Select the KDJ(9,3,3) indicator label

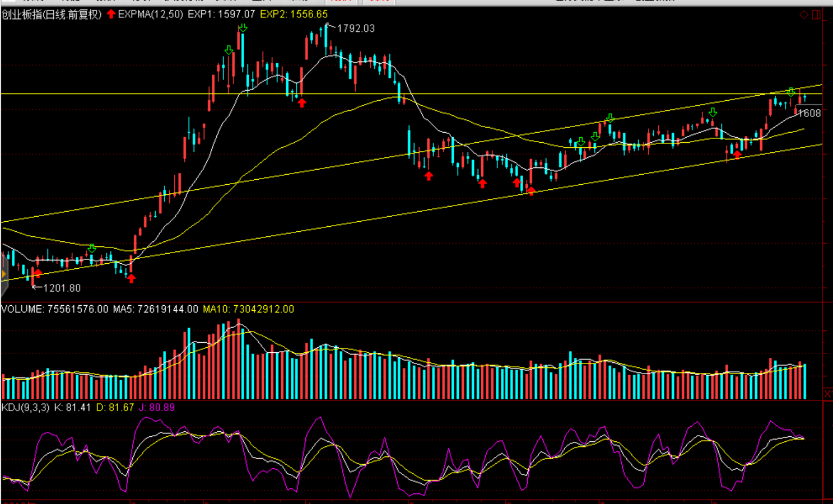point(25,408)
